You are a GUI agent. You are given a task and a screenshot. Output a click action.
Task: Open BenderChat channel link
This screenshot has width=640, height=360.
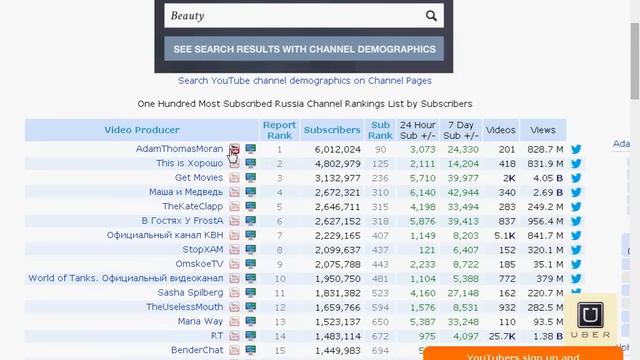click(x=197, y=350)
